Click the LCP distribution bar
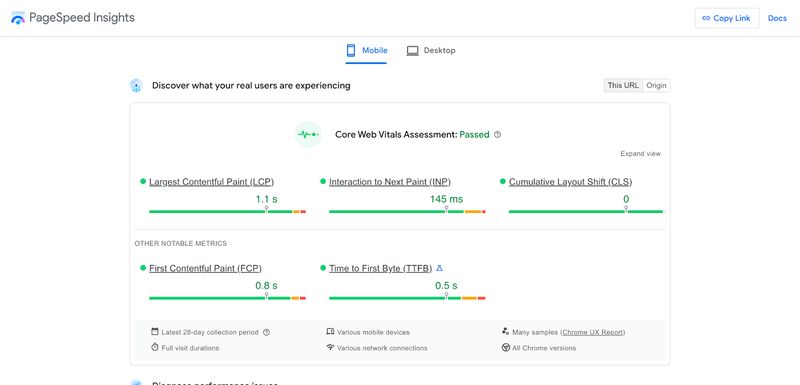 coord(228,211)
